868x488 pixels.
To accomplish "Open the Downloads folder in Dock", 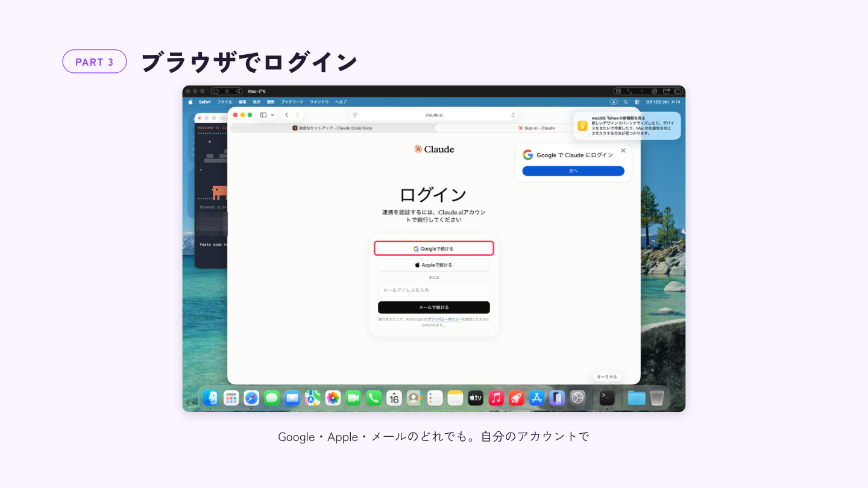I will pos(637,398).
